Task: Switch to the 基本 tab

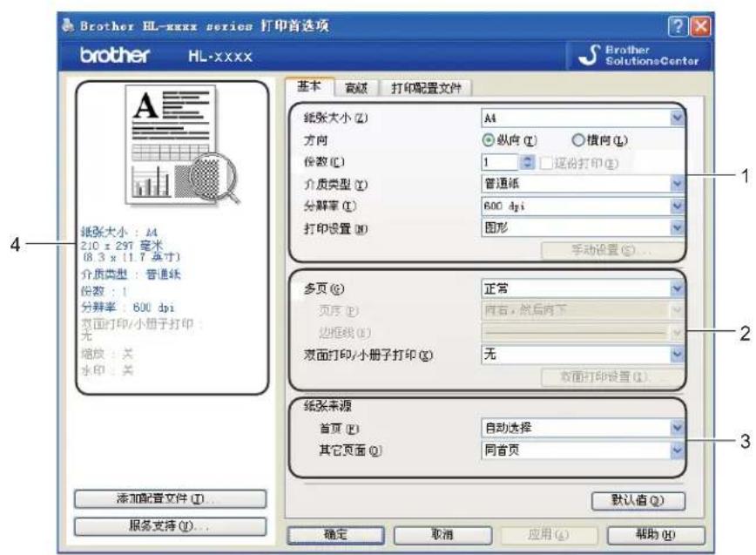Action: tap(309, 87)
